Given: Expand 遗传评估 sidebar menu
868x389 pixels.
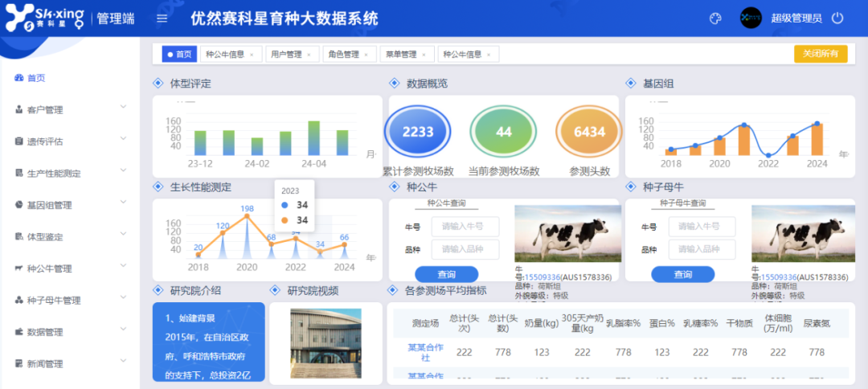Looking at the screenshot, I should coord(123,141).
